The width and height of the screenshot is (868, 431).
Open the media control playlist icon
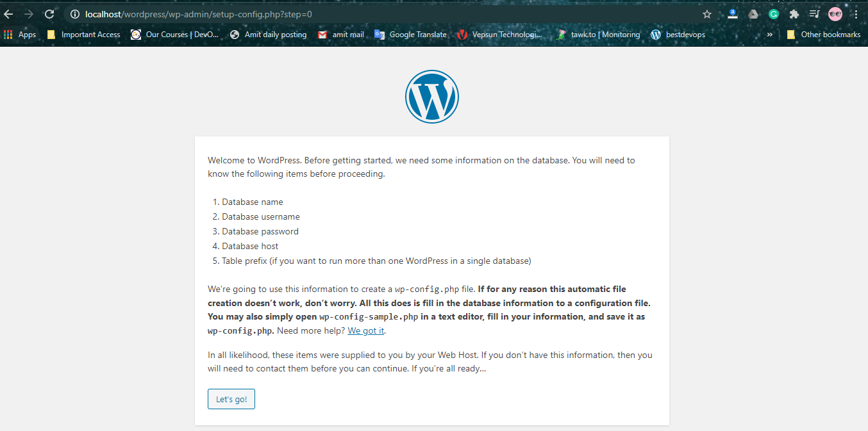[814, 13]
